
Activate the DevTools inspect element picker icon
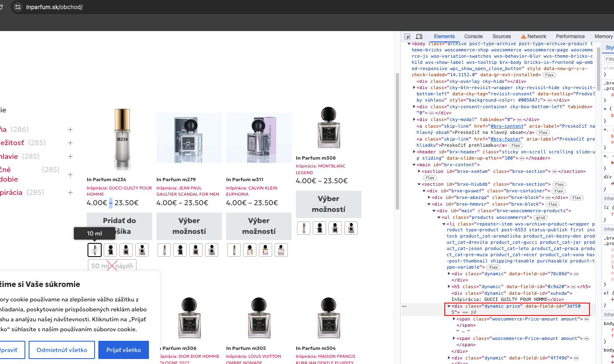[407, 36]
